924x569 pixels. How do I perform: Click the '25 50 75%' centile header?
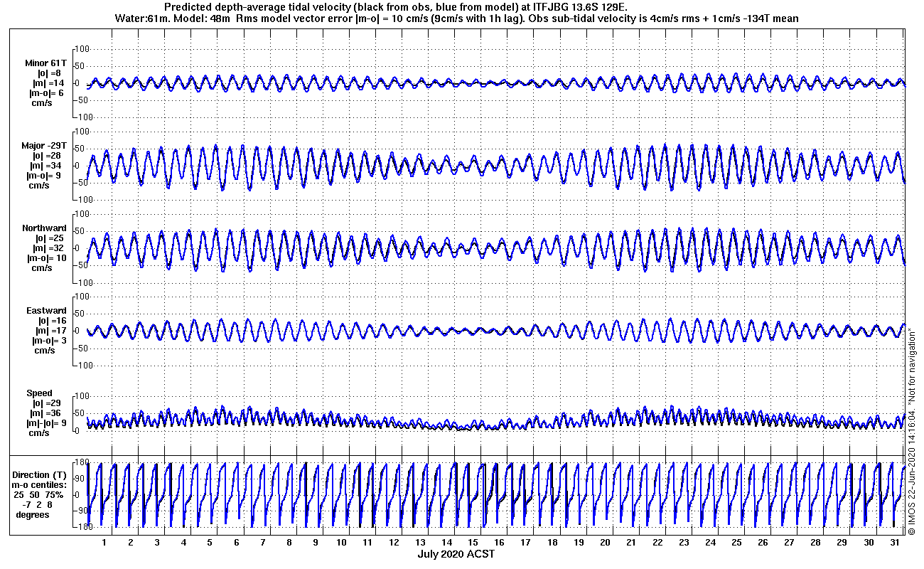coord(38,494)
